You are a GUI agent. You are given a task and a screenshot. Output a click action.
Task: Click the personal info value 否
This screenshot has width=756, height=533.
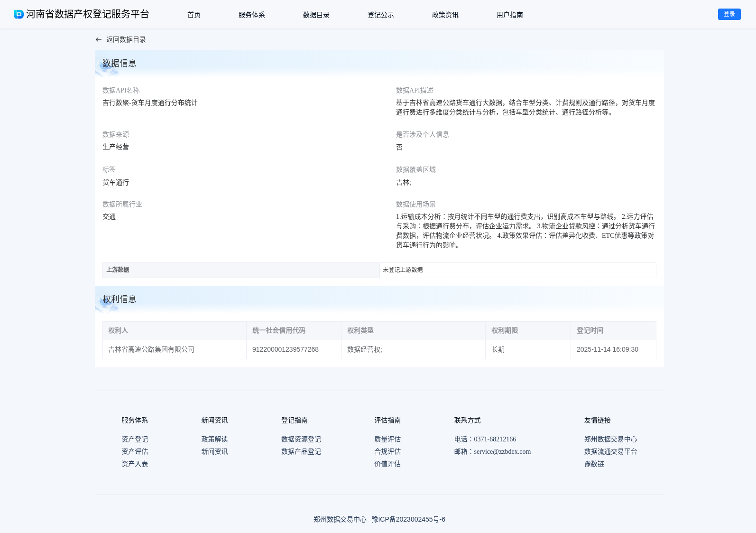pos(399,147)
